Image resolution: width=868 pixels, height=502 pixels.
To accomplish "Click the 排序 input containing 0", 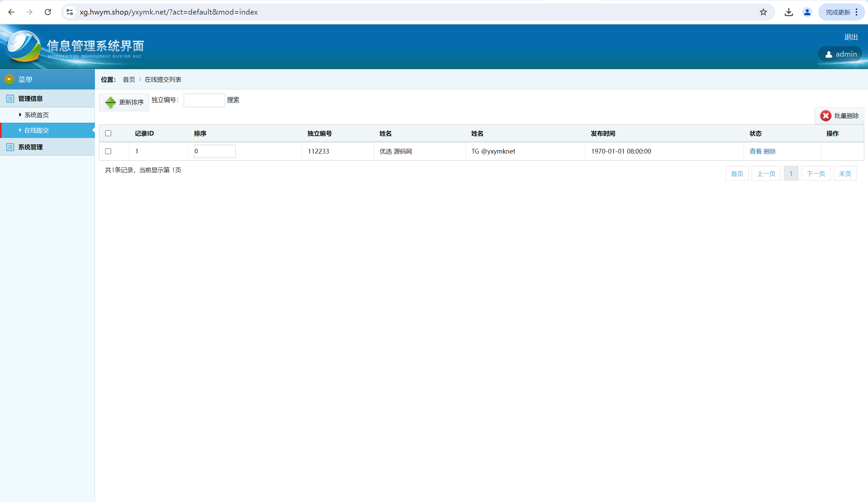I will 215,151.
